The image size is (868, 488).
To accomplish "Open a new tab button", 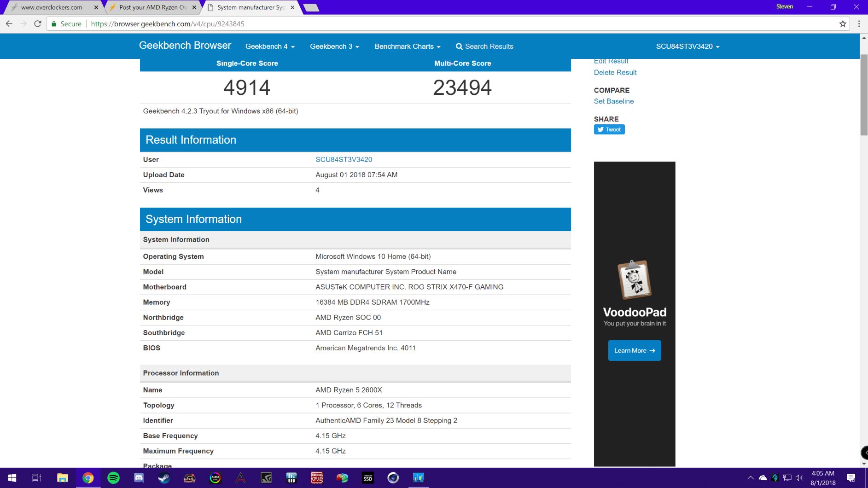I will coord(311,7).
